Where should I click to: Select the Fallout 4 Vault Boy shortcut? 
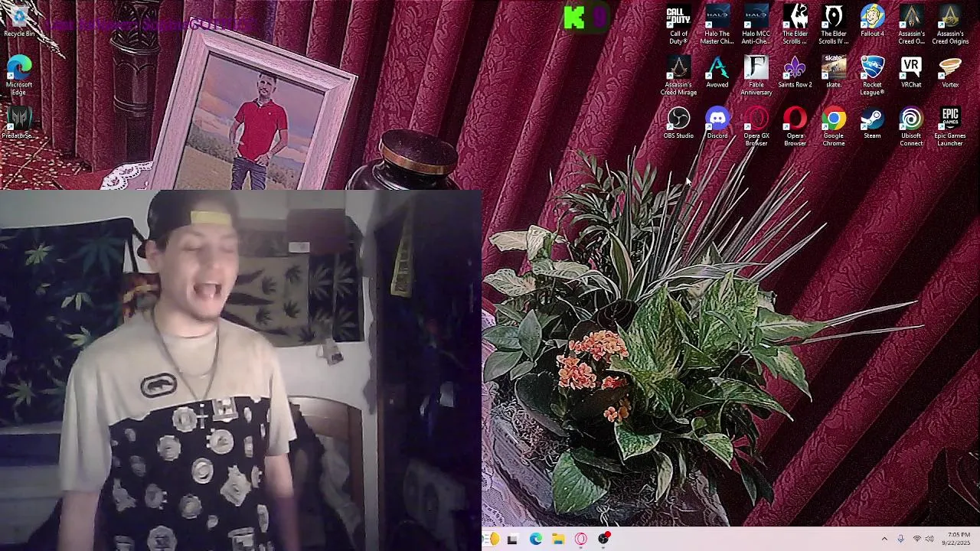point(872,21)
